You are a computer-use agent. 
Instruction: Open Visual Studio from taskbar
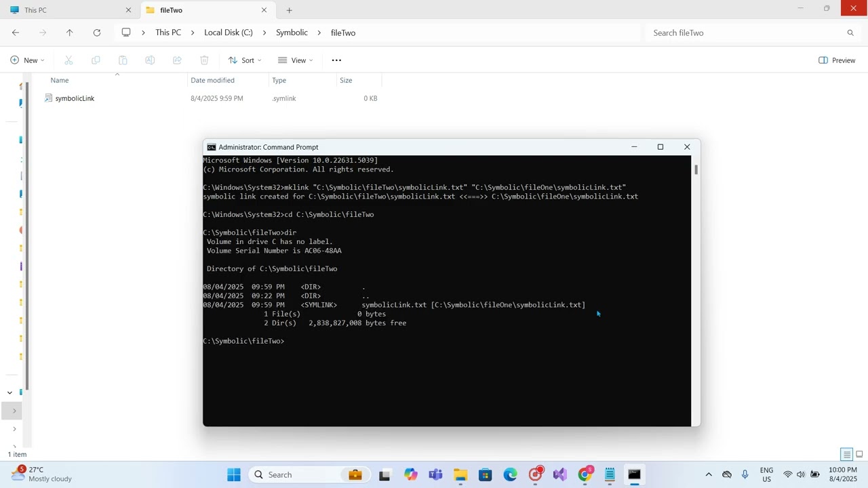click(x=559, y=474)
